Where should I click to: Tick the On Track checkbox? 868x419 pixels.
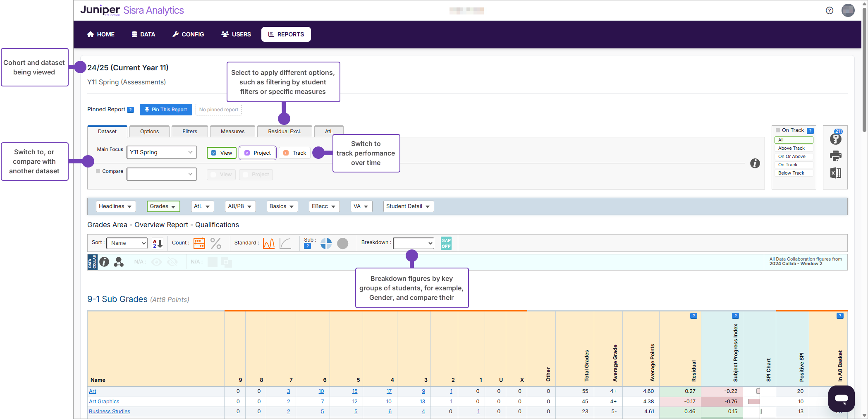pos(778,130)
